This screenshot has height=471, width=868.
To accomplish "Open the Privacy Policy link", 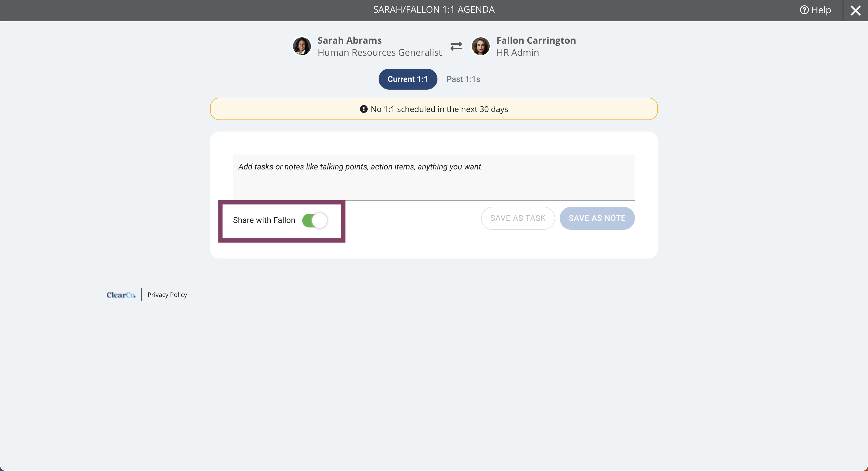I will (167, 295).
